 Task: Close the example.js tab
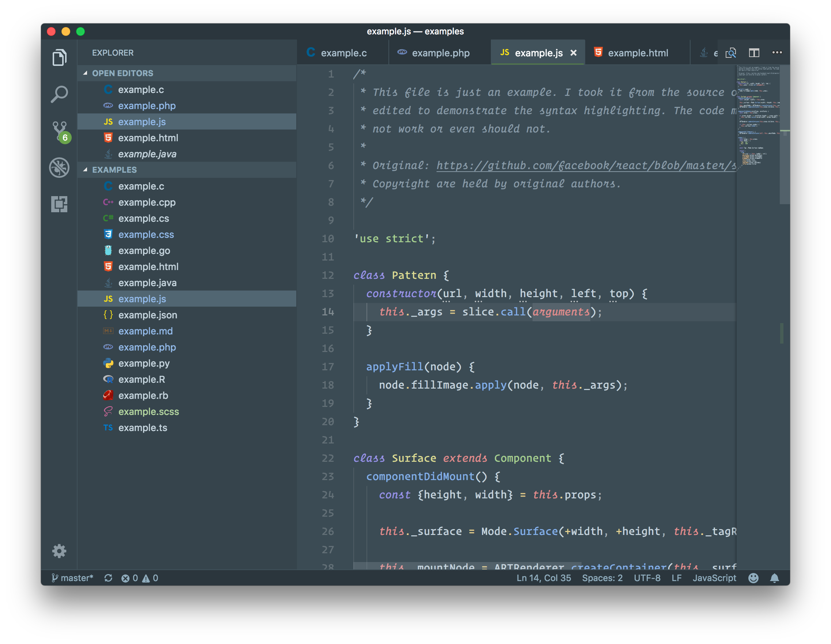point(574,53)
